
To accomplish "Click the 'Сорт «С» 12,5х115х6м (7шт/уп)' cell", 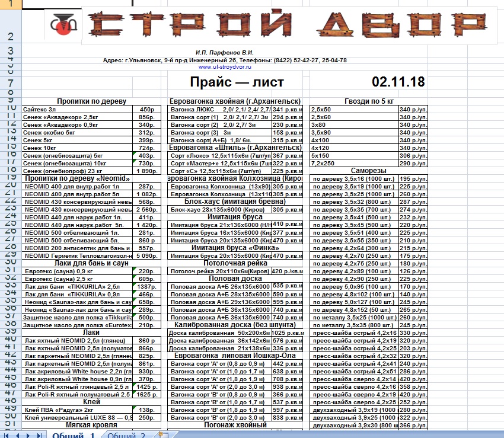I will tap(220, 171).
